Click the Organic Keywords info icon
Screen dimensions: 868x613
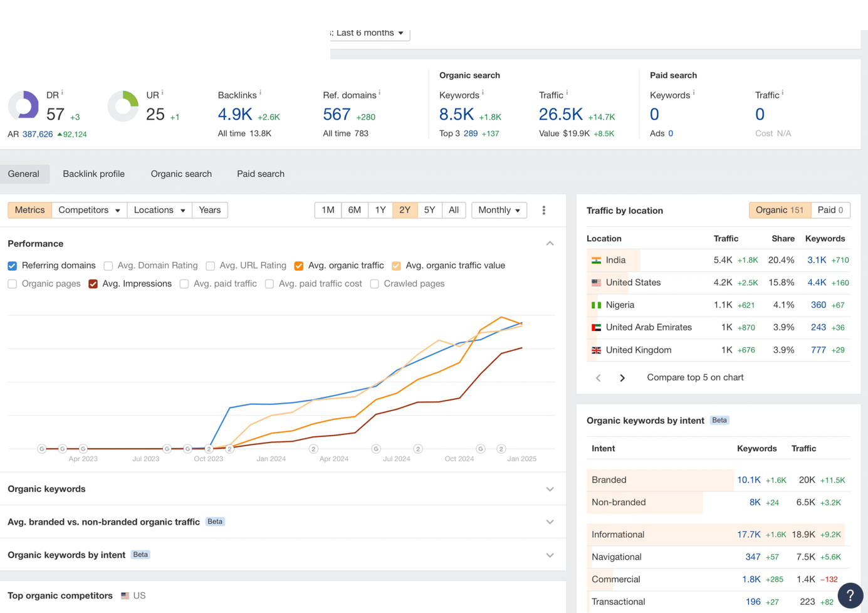pyautogui.click(x=483, y=93)
